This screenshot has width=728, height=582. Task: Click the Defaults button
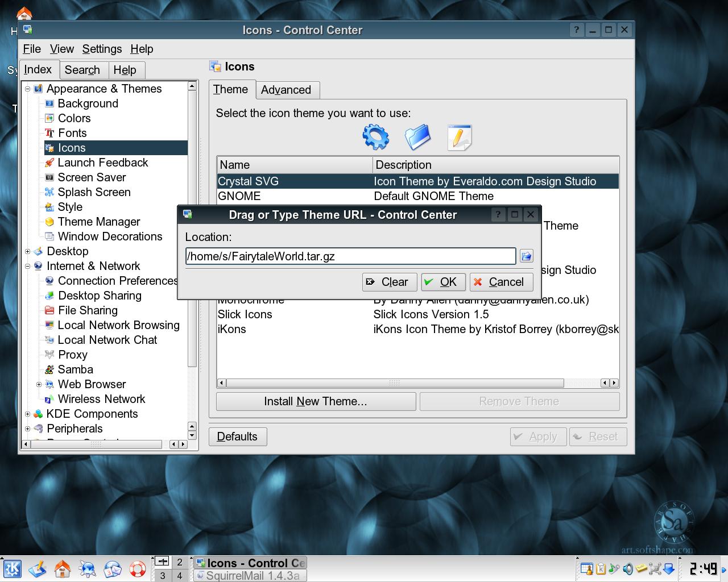pos(237,436)
